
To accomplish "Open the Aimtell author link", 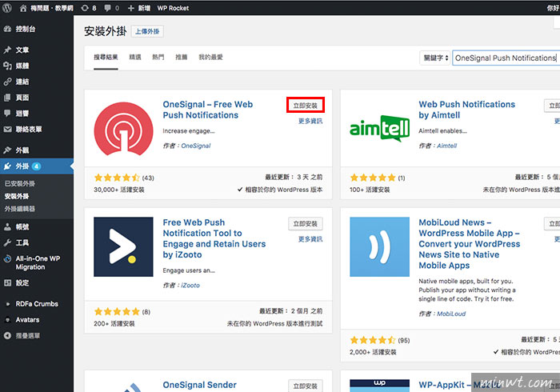I will pyautogui.click(x=446, y=146).
